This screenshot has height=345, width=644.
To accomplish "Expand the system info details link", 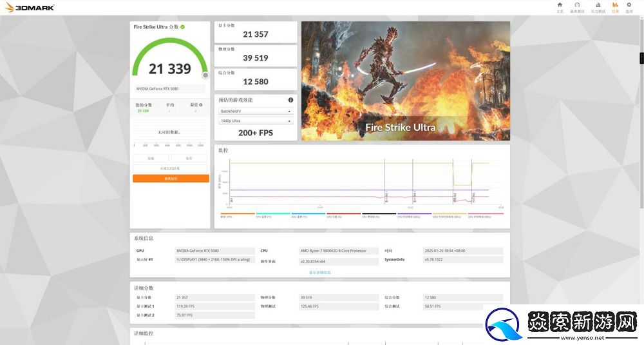I will click(x=320, y=272).
